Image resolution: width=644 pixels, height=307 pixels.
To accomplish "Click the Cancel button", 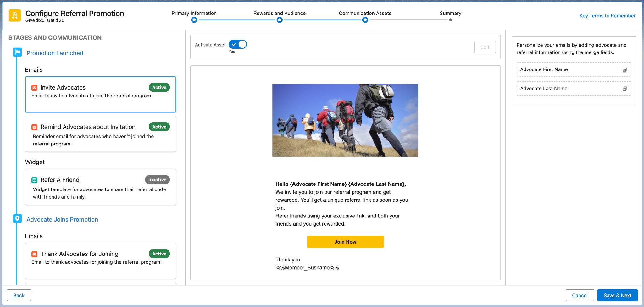I will click(580, 295).
